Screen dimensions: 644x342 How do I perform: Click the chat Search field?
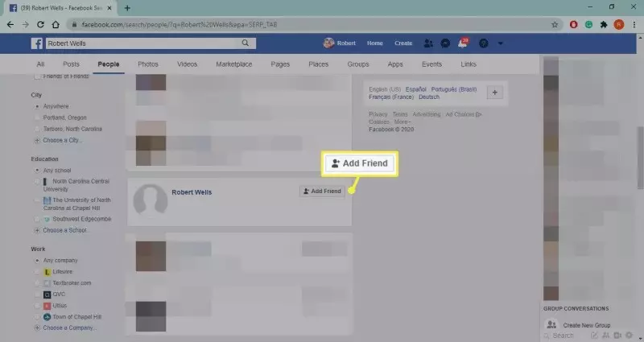563,336
